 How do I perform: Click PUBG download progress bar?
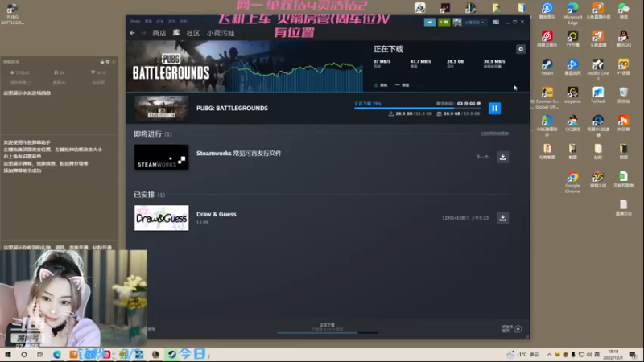pyautogui.click(x=417, y=109)
